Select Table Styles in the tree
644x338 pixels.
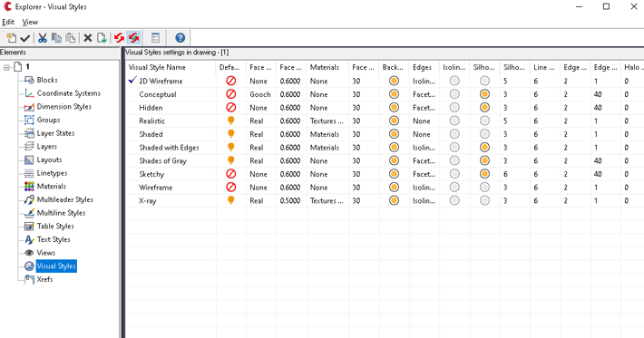(x=55, y=226)
